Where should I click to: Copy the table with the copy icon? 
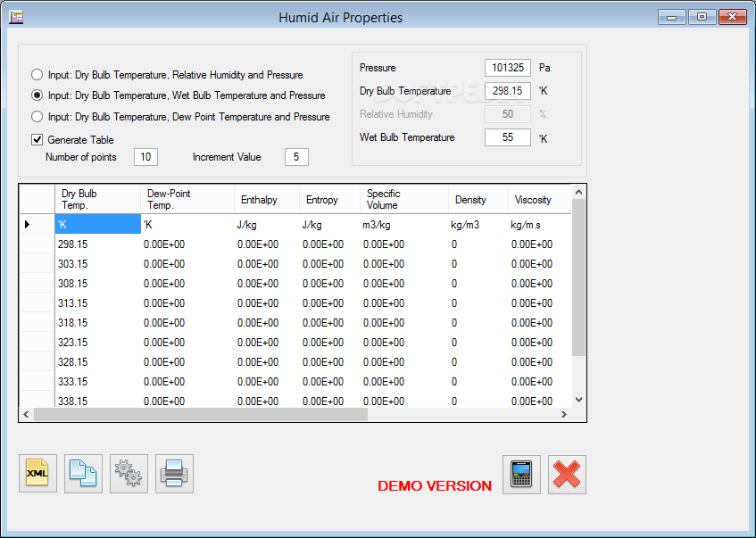(83, 474)
